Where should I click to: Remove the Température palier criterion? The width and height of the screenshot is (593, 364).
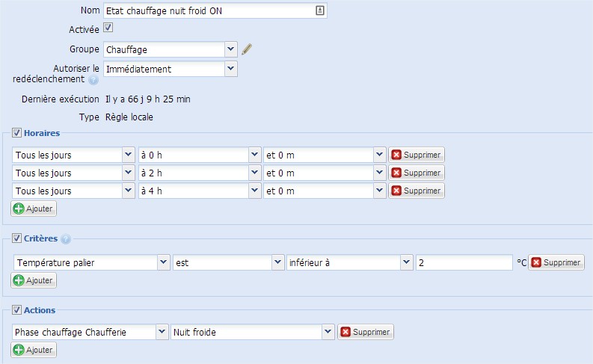556,263
